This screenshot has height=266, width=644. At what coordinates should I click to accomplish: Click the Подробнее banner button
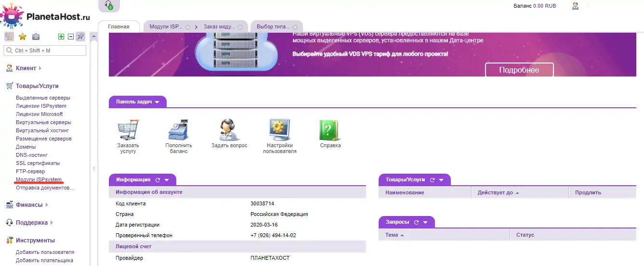[519, 70]
